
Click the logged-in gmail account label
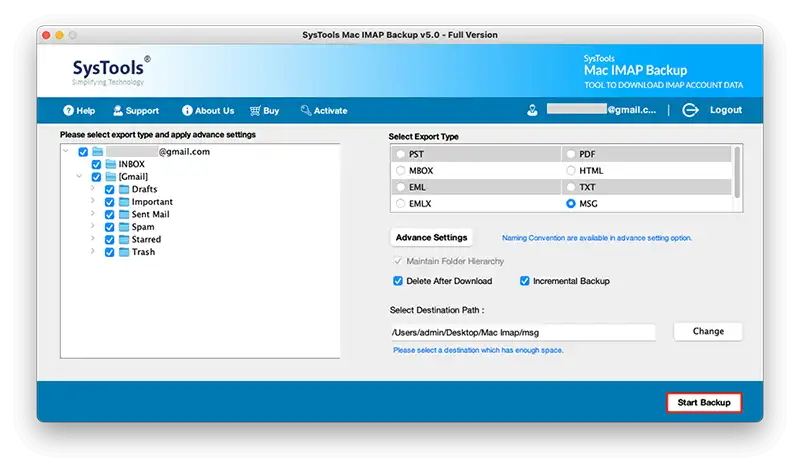pos(601,110)
